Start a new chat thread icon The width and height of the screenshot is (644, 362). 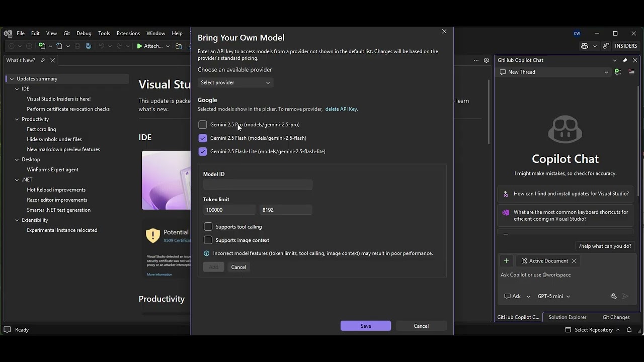tap(618, 72)
